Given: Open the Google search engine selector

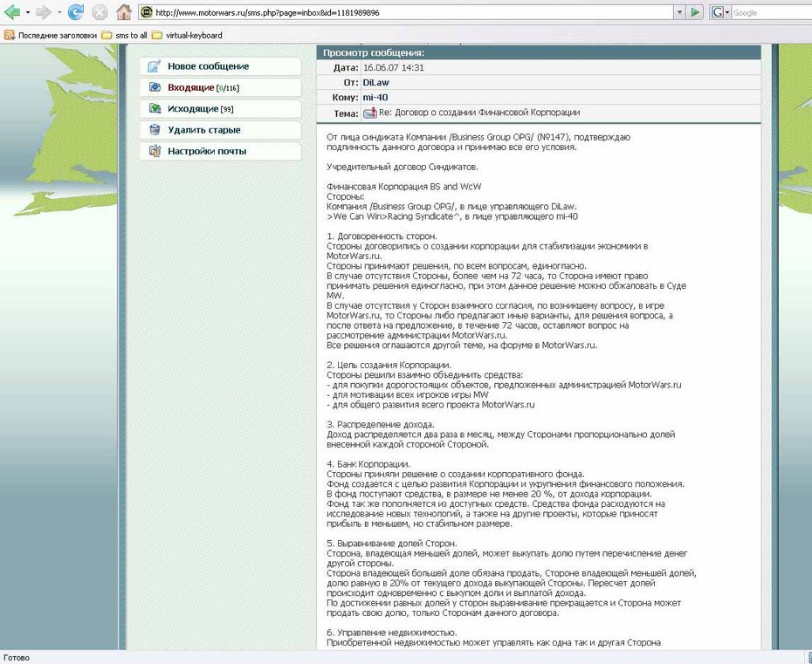Looking at the screenshot, I should pyautogui.click(x=719, y=12).
